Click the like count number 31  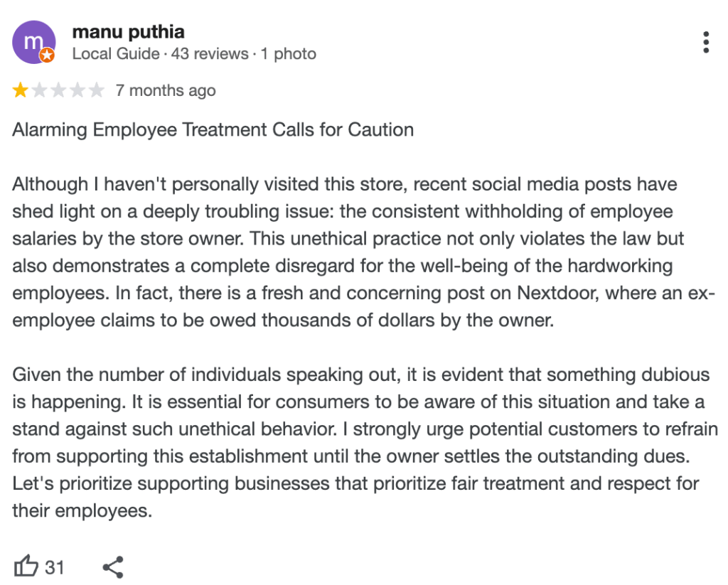coord(55,567)
